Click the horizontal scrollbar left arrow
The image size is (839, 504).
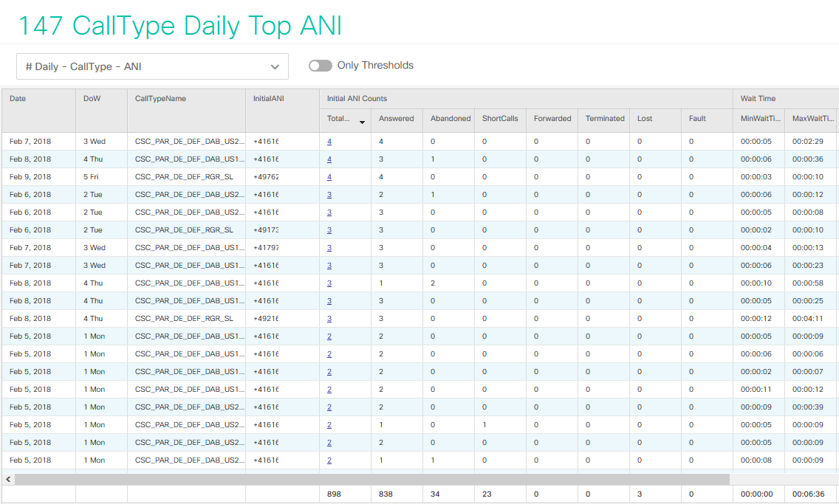point(8,480)
